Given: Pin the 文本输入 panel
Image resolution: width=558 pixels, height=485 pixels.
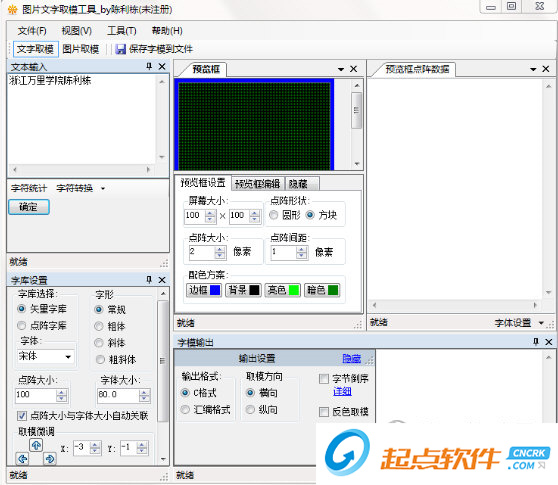Looking at the screenshot, I should tap(149, 66).
